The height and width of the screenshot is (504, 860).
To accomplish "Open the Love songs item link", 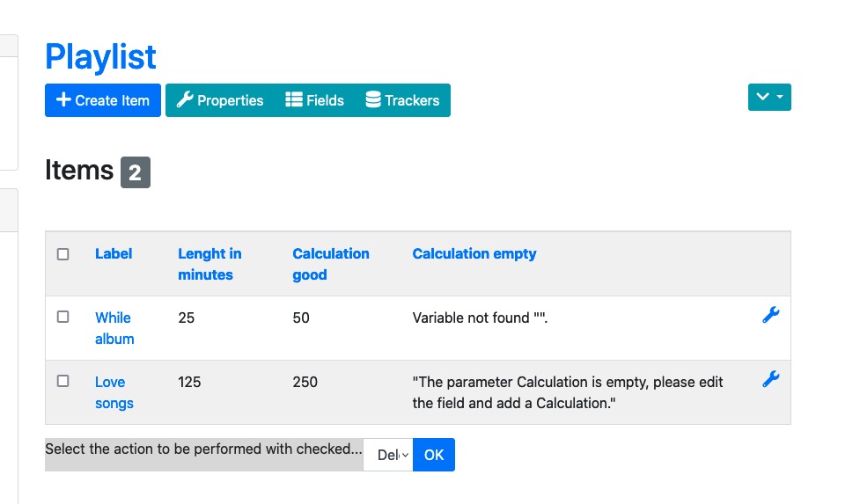I will point(114,392).
